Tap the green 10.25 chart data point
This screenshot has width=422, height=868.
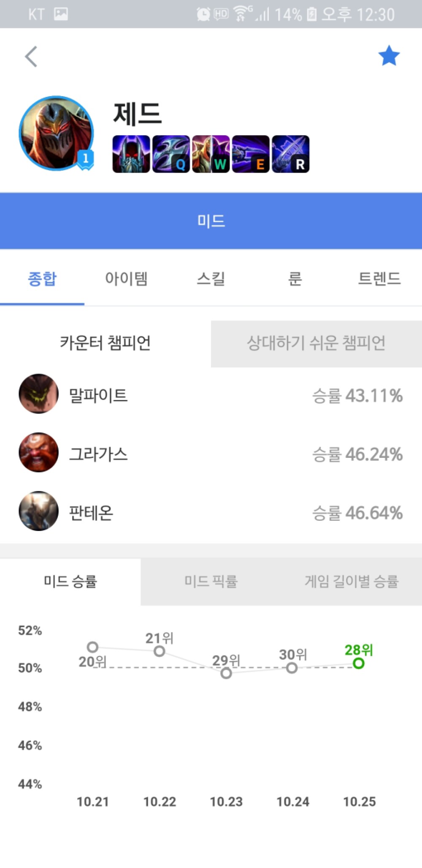pos(359,664)
